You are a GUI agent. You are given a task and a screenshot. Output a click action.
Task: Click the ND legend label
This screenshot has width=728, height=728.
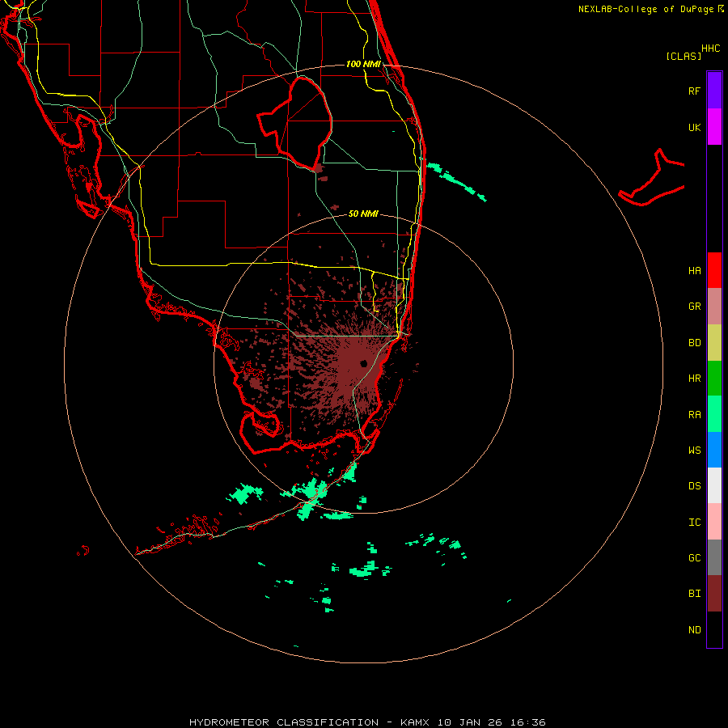694,630
